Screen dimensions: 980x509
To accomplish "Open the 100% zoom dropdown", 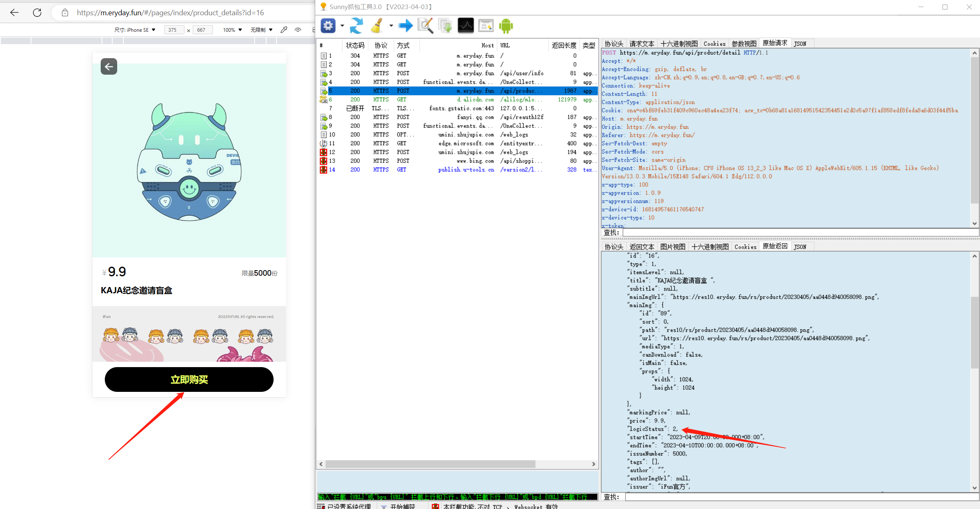I will tap(232, 30).
